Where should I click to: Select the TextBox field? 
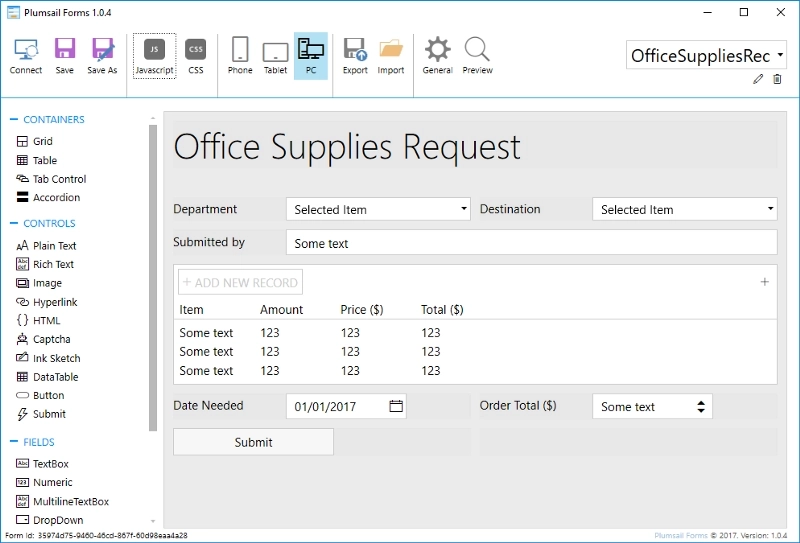[42, 464]
